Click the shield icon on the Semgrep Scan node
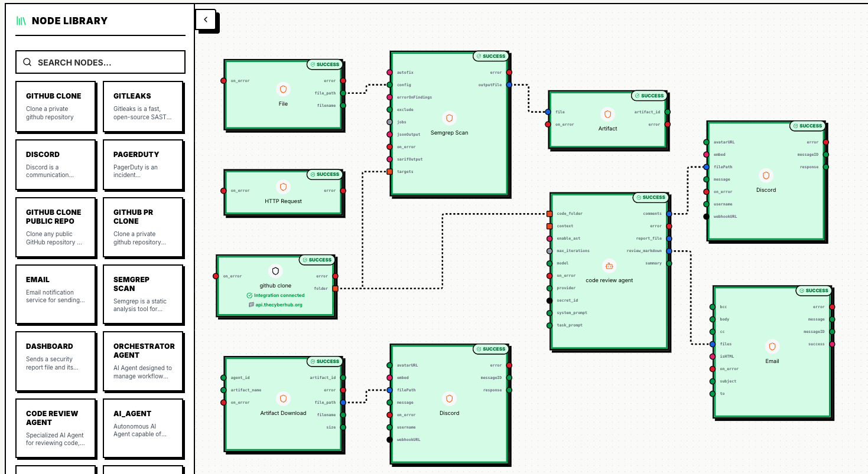This screenshot has height=474, width=868. [449, 117]
